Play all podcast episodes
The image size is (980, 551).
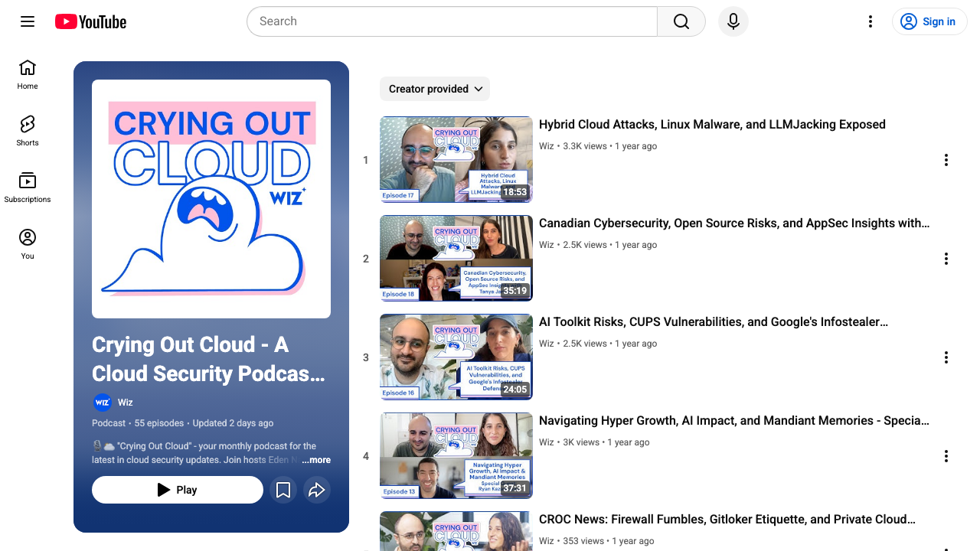[x=178, y=490]
